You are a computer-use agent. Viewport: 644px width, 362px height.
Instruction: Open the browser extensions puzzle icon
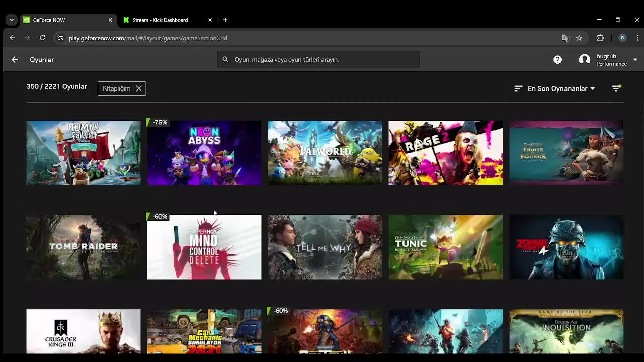(600, 38)
